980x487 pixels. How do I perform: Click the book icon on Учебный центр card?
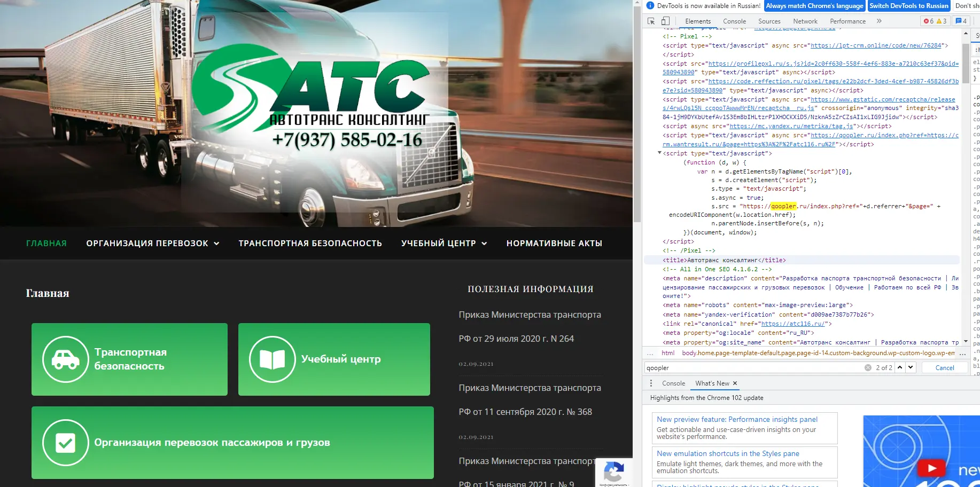tap(273, 359)
